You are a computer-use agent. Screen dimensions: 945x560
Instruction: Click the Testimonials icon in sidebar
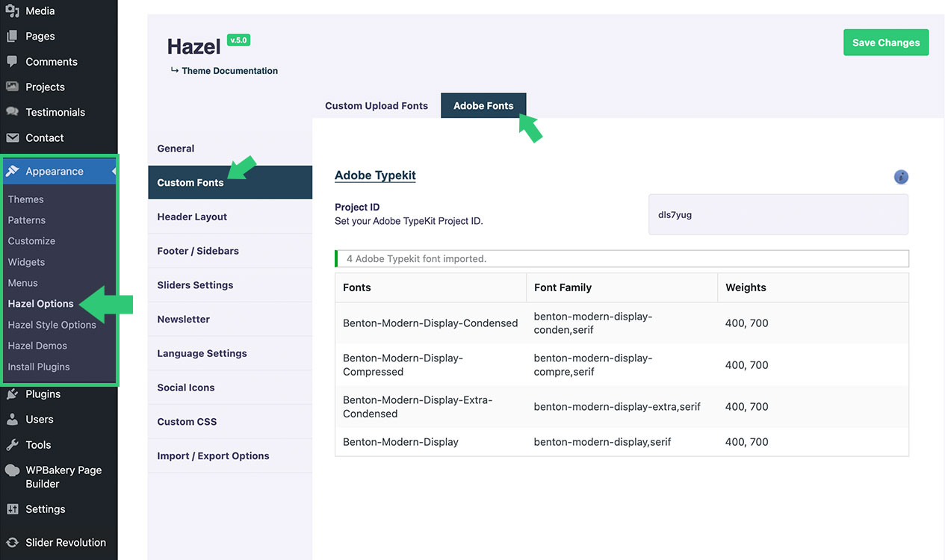pyautogui.click(x=12, y=112)
